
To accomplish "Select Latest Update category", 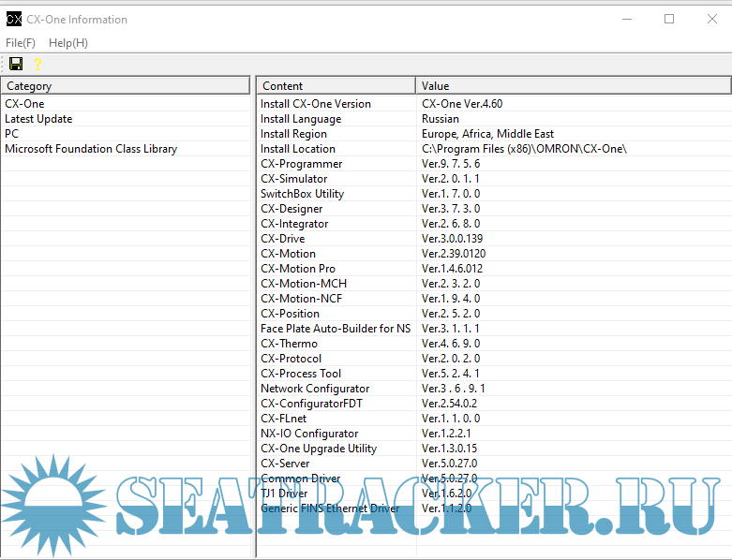I will pos(38,119).
